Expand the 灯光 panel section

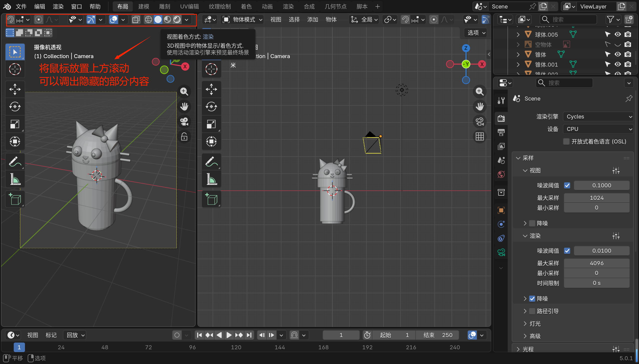535,324
